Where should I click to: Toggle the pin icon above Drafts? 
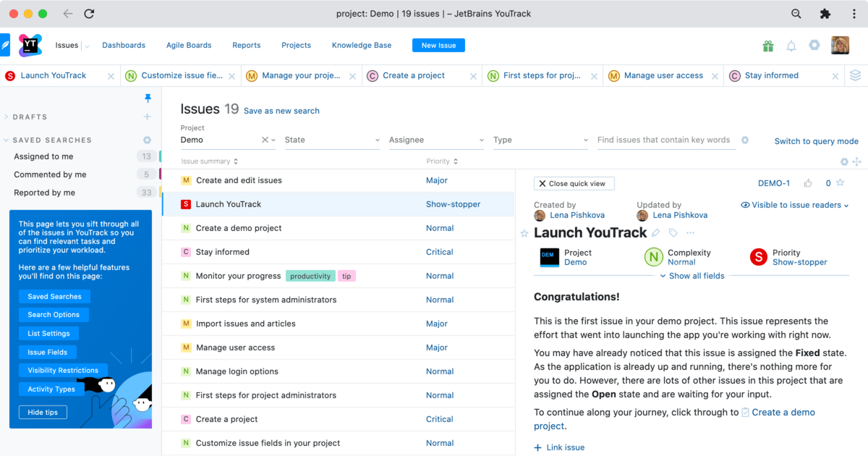(148, 98)
